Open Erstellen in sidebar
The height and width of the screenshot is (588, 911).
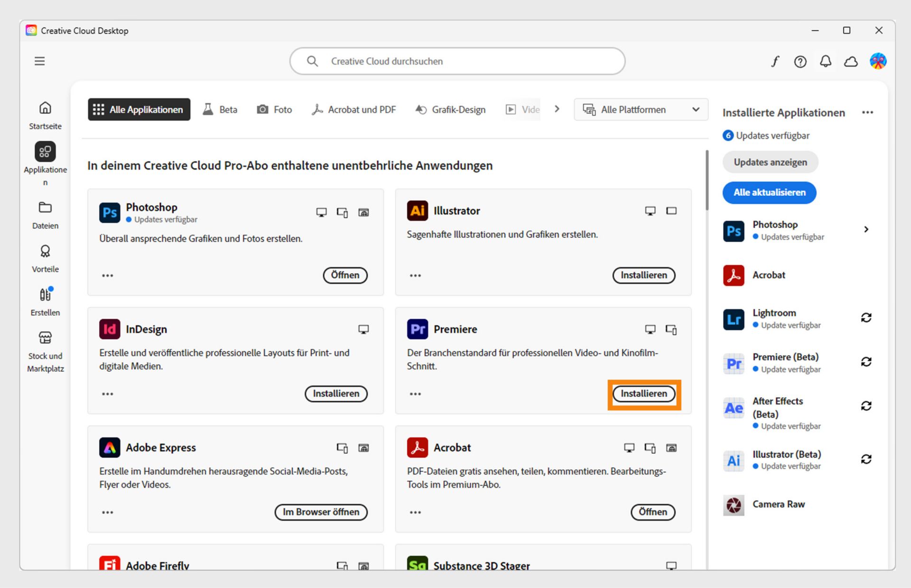click(x=45, y=302)
